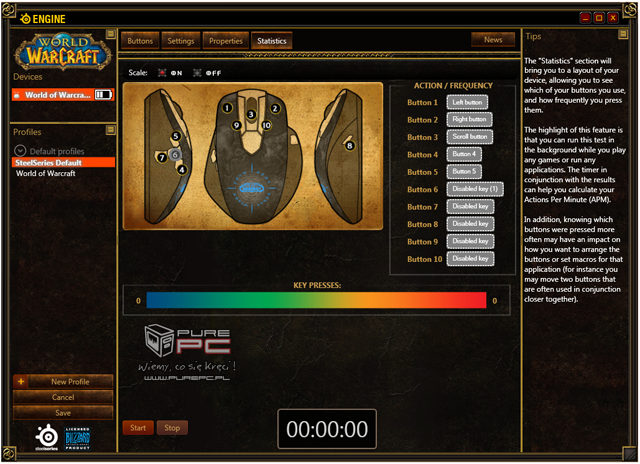Click the Cancel button
The width and height of the screenshot is (640, 464).
[63, 397]
